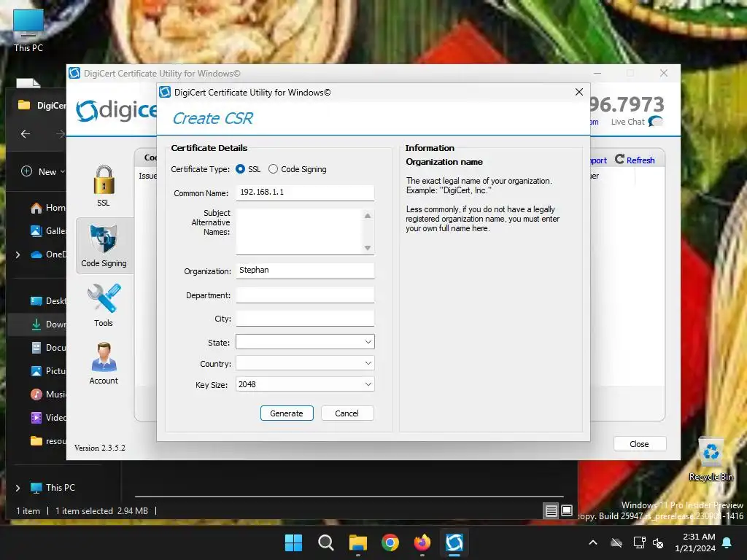Open the Recycle Bin desktop icon
This screenshot has height=560, width=747.
[x=711, y=459]
